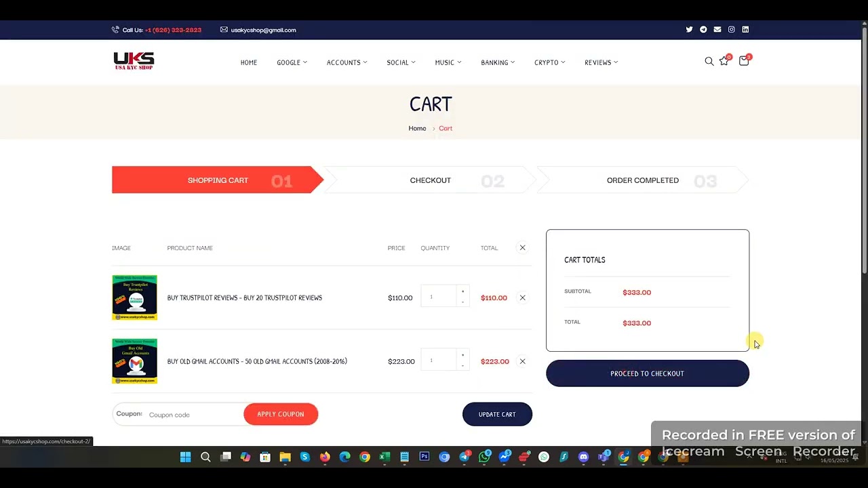This screenshot has height=488, width=868.
Task: Remove Old Gmail Accounts item with its X
Action: click(522, 361)
